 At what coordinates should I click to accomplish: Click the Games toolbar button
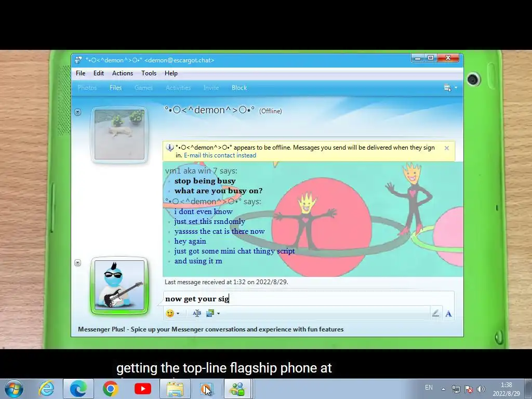click(143, 88)
